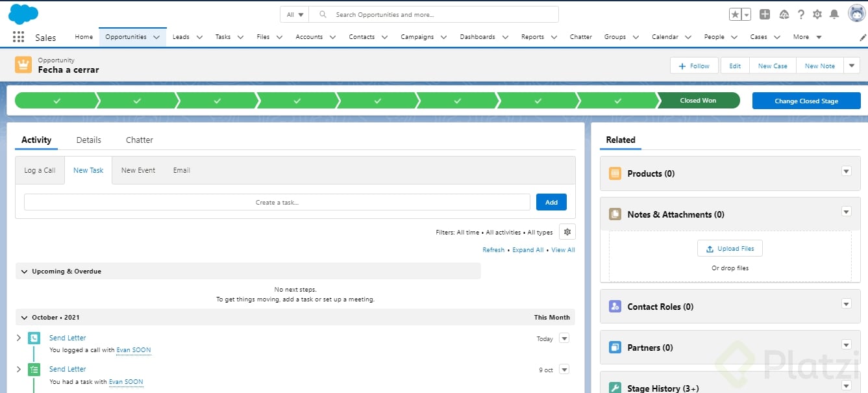Click the New Note button
Image resolution: width=868 pixels, height=393 pixels.
[820, 66]
